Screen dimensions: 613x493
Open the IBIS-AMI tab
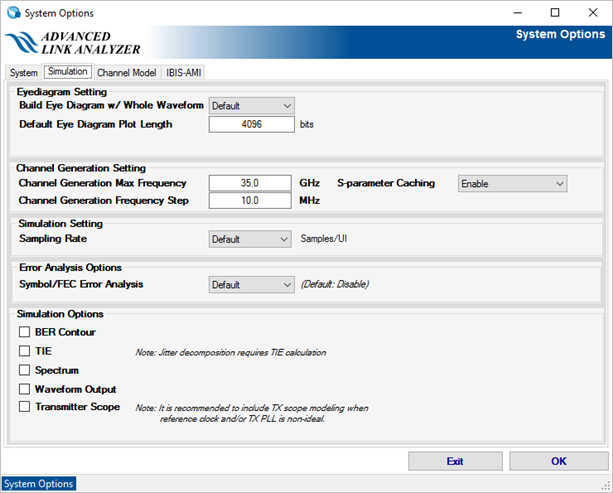point(185,73)
